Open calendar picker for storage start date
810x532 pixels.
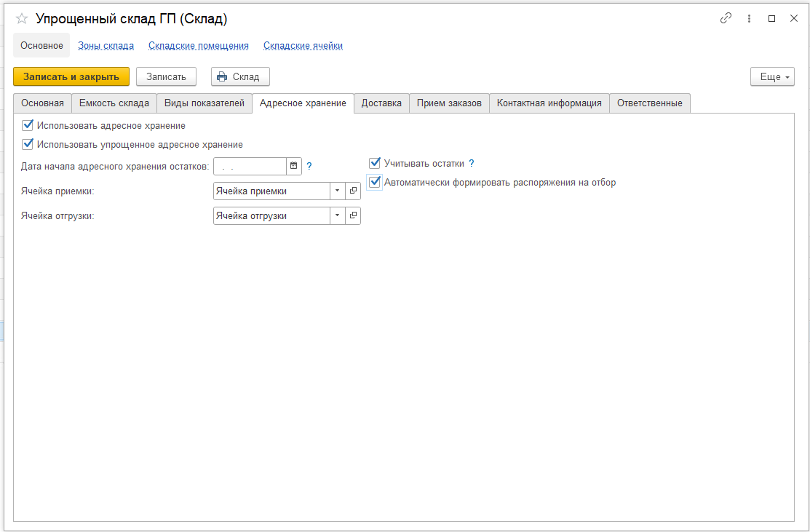pyautogui.click(x=294, y=167)
